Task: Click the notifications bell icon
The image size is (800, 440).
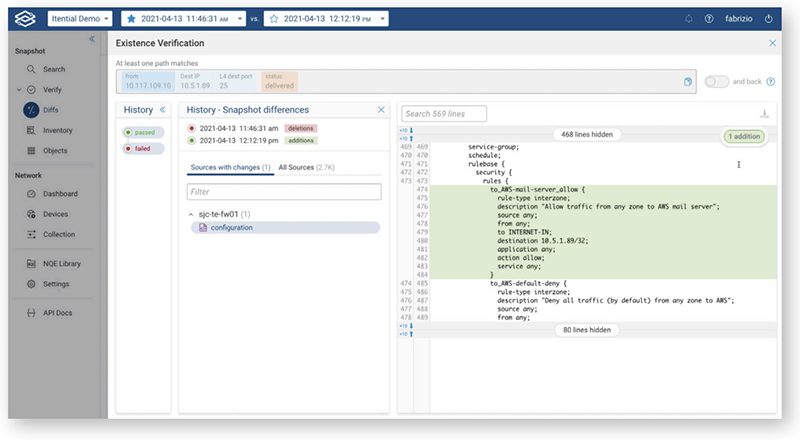Action: (x=688, y=18)
